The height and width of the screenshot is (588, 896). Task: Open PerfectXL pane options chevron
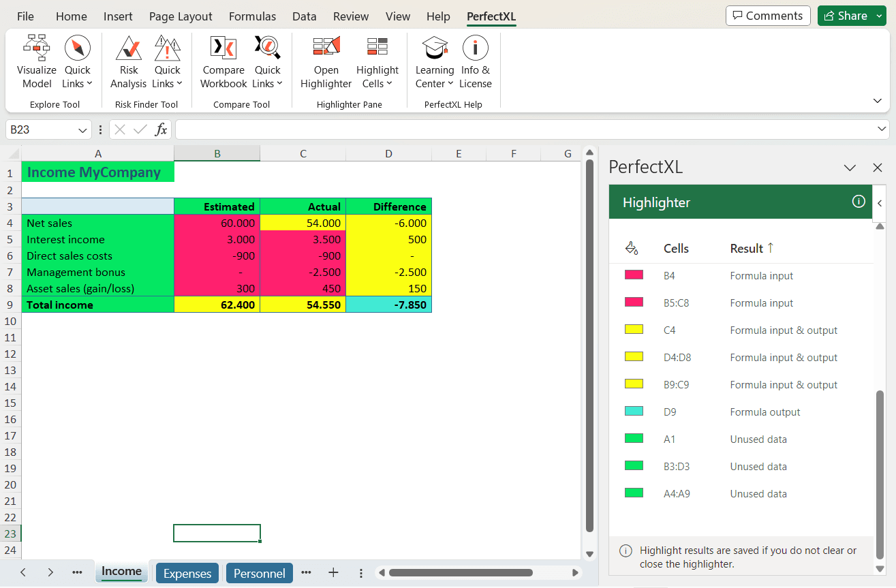point(850,168)
